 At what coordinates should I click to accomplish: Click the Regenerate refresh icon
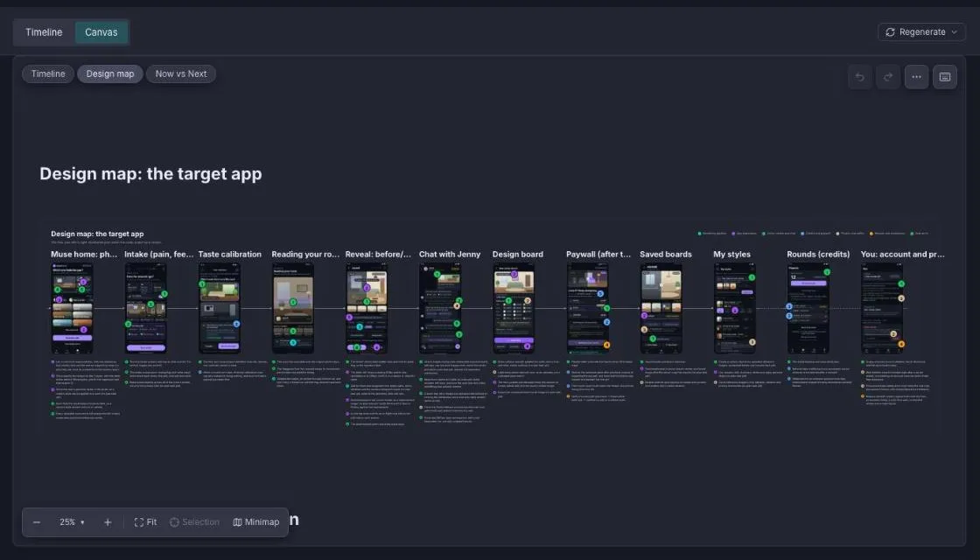pyautogui.click(x=890, y=32)
